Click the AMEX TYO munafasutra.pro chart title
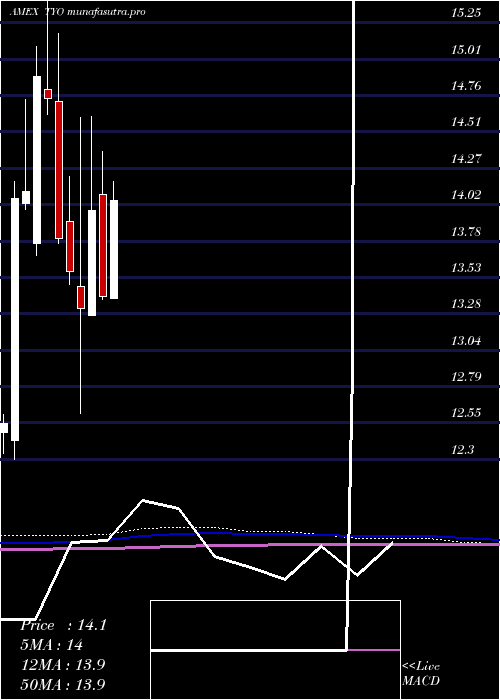The image size is (500, 700). click(77, 12)
